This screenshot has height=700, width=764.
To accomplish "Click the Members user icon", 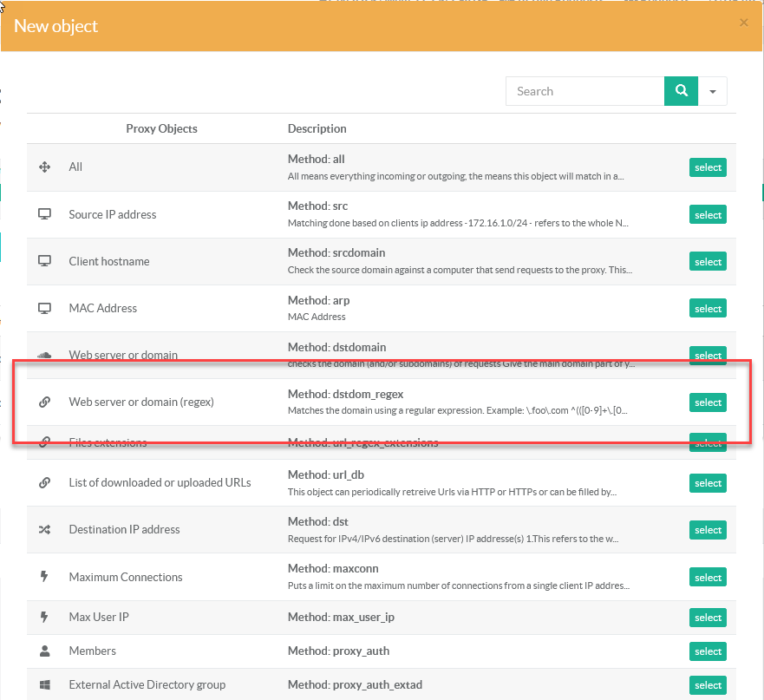I will point(45,651).
